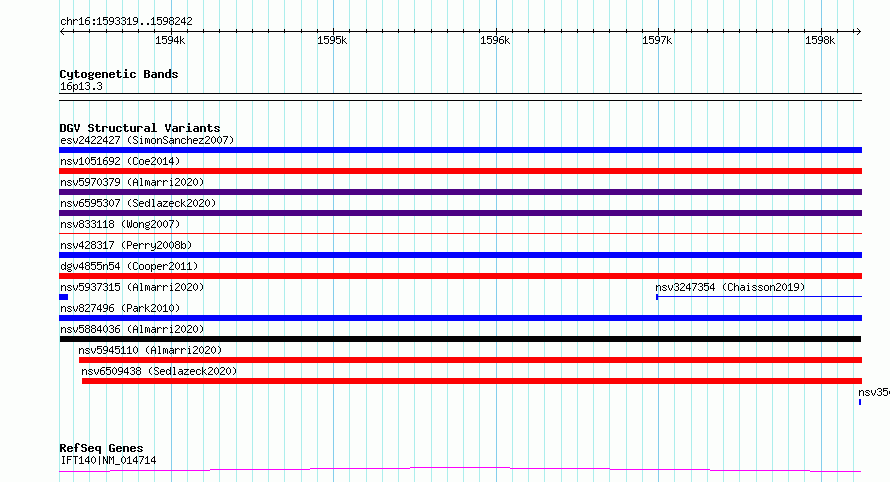Click the red nsv5945110 variant bar
Viewport: 890px width, 482px height.
coord(471,360)
